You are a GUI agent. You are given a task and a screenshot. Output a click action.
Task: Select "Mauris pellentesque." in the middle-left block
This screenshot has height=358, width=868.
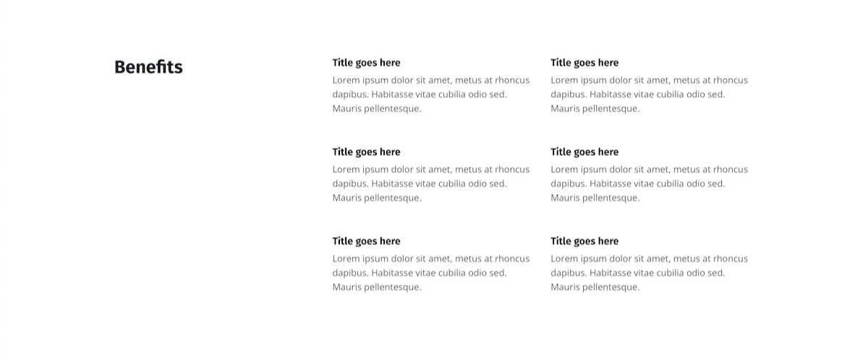(377, 197)
